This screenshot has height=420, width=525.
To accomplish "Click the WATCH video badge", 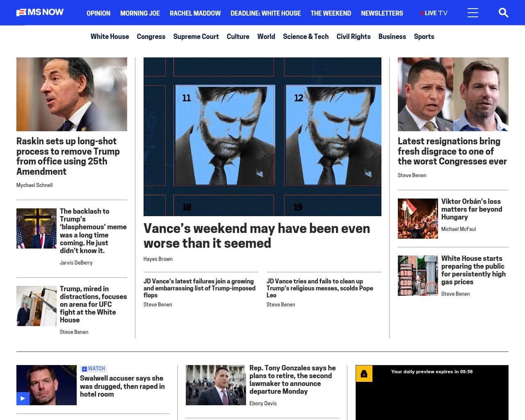I will (94, 369).
